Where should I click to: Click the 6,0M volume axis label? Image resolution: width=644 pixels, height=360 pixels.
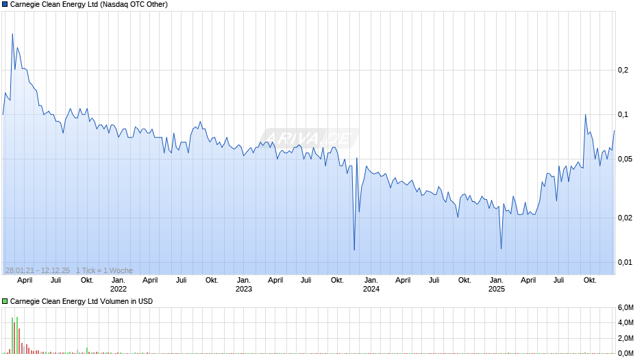[626, 308]
